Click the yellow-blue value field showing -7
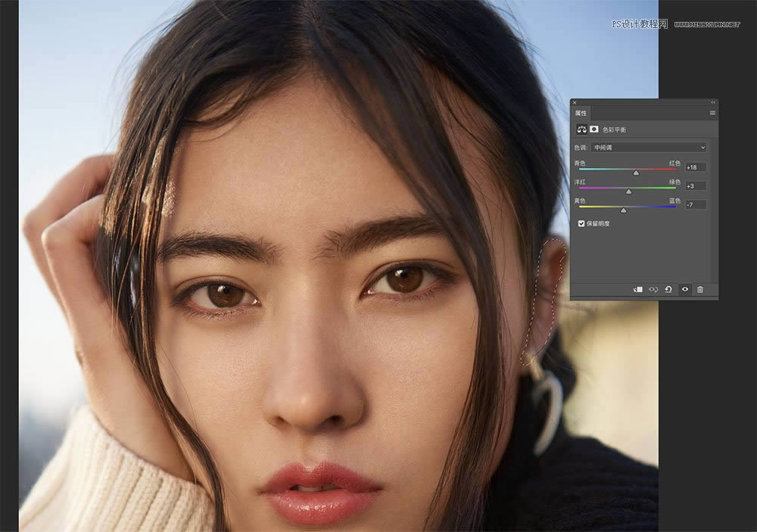The height and width of the screenshot is (532, 757). coord(696,204)
